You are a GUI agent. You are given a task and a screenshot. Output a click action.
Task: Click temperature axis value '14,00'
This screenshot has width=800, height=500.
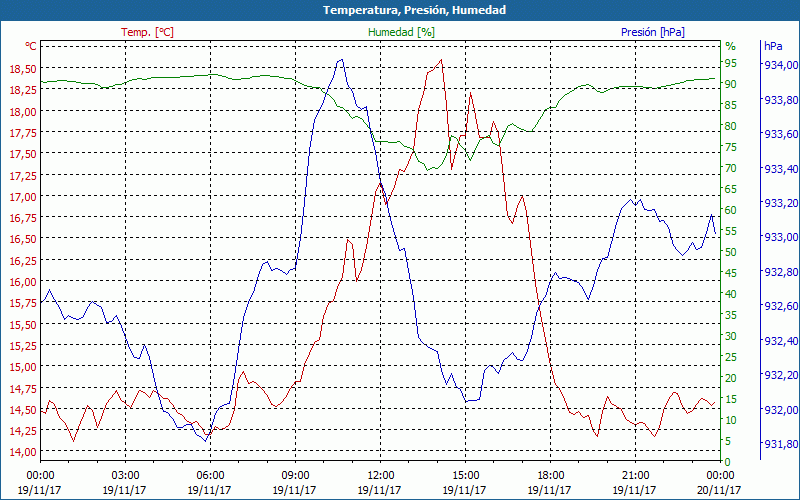point(22,452)
